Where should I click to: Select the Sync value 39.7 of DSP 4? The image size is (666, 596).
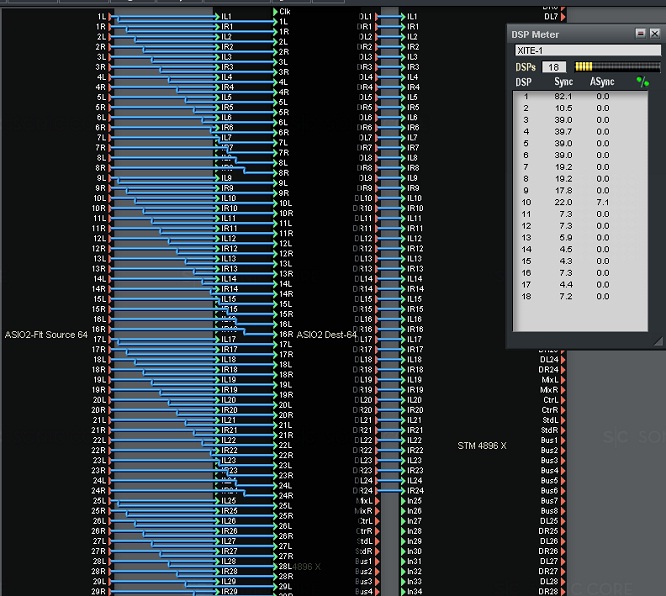pyautogui.click(x=563, y=132)
